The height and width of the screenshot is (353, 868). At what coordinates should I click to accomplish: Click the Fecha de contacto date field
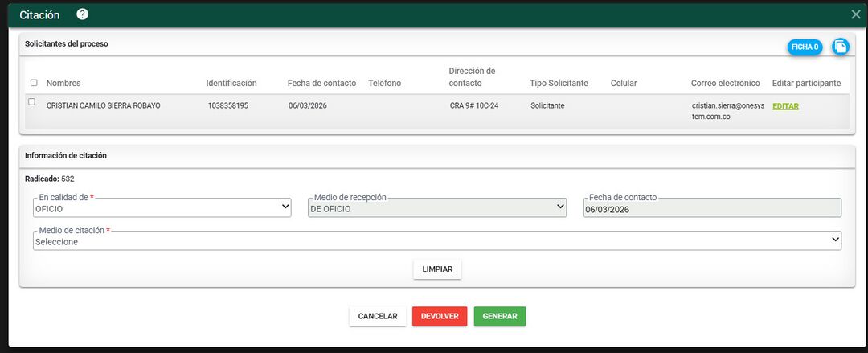coord(712,209)
